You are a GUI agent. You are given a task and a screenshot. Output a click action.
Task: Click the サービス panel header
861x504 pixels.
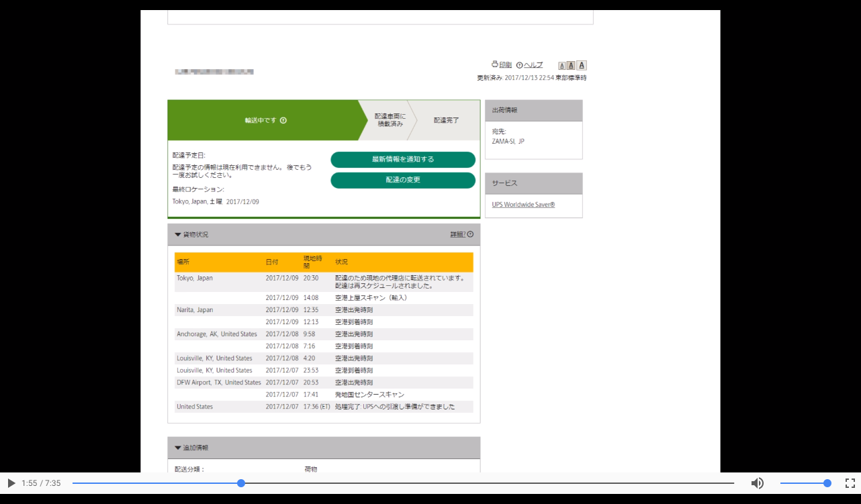(534, 183)
